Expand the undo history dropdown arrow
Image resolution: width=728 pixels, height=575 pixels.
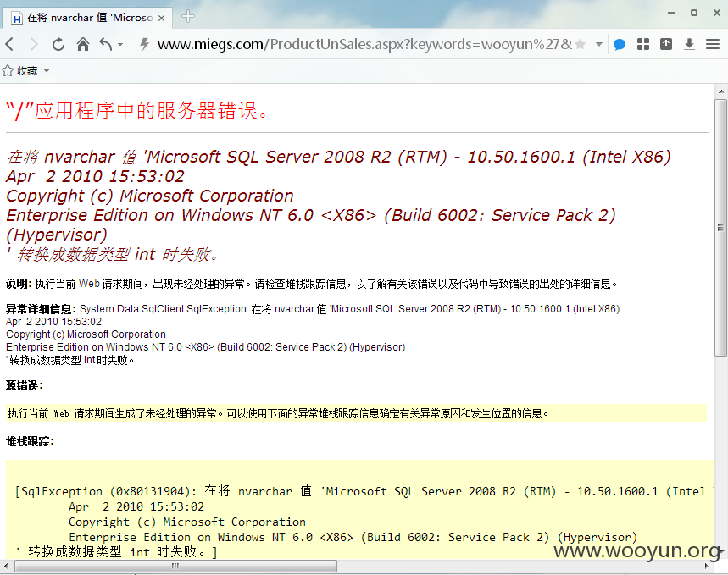click(120, 45)
